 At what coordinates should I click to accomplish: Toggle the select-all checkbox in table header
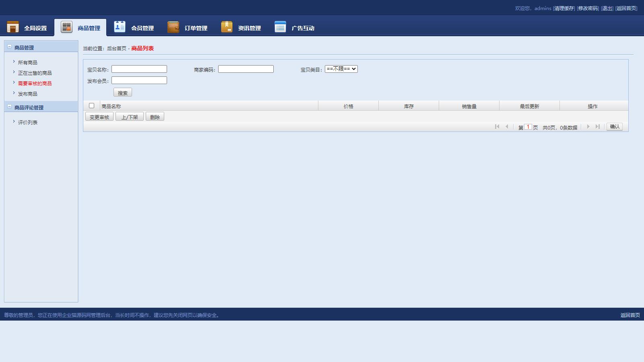[x=91, y=106]
